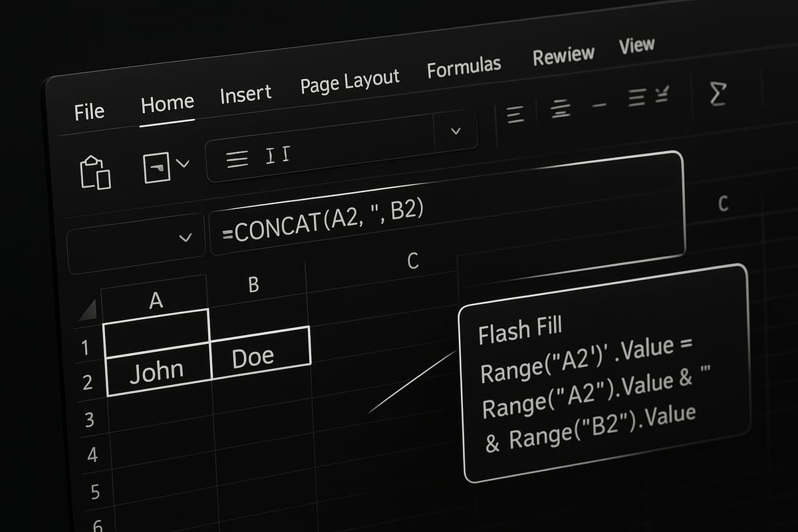
Task: Switch to the Formulas tab
Action: pyautogui.click(x=464, y=65)
